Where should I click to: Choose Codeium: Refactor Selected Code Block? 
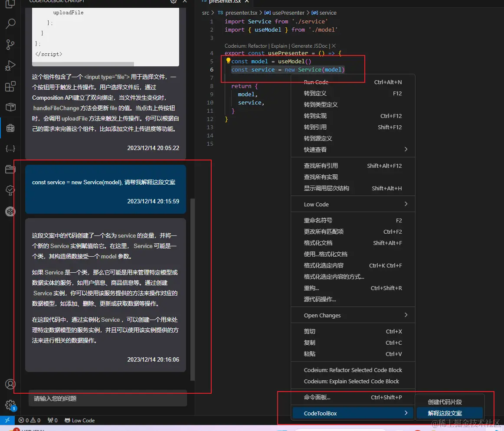click(x=353, y=370)
